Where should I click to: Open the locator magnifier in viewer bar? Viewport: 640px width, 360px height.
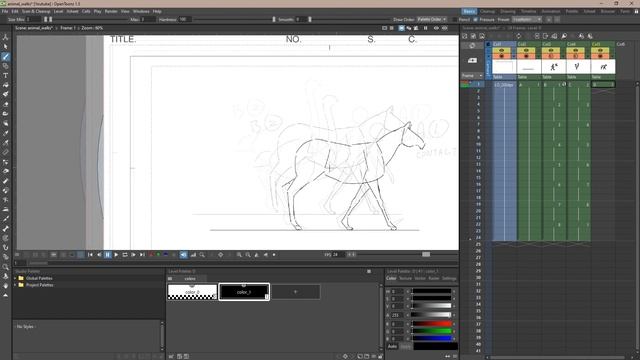[x=202, y=255]
